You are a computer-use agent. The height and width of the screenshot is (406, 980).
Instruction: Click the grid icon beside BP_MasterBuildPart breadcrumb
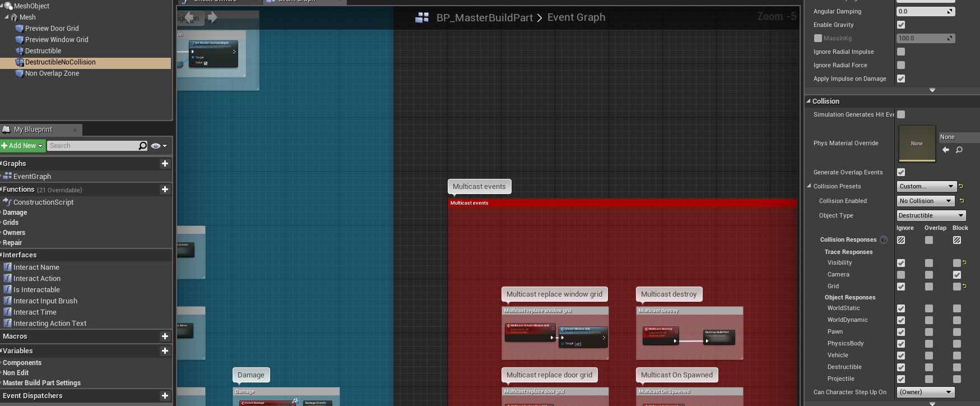click(x=422, y=18)
